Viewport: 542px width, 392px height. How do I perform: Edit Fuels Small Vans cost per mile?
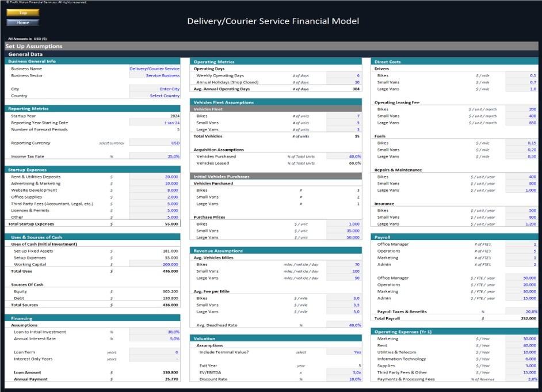click(521, 150)
